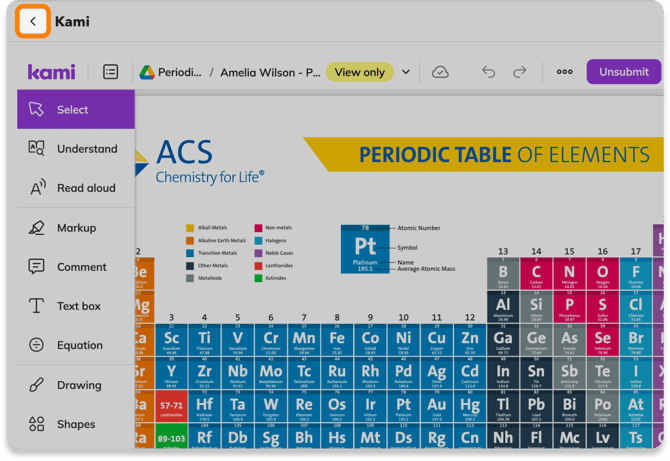670x461 pixels.
Task: Click the ACS Chemistry for Life logo
Action: point(200,162)
